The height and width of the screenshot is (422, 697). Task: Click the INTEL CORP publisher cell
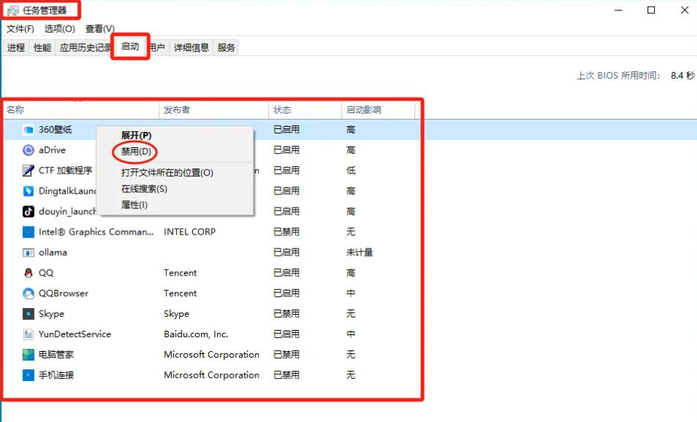pos(190,232)
